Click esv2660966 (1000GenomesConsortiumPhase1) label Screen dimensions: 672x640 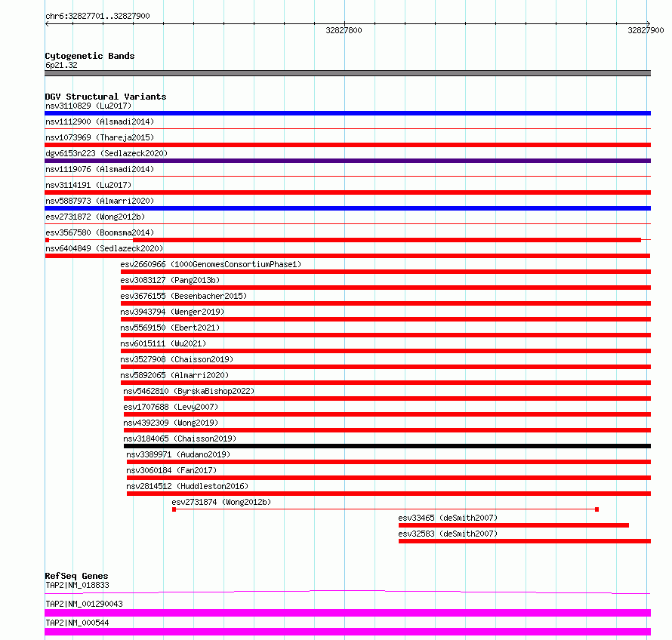pos(211,264)
